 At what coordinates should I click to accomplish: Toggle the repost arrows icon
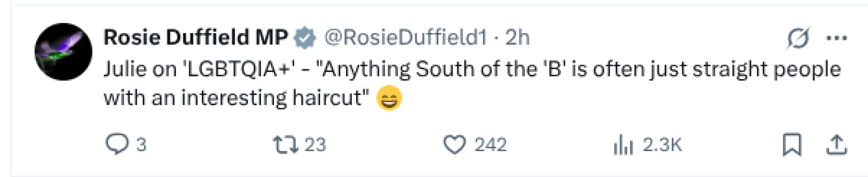[x=285, y=144]
